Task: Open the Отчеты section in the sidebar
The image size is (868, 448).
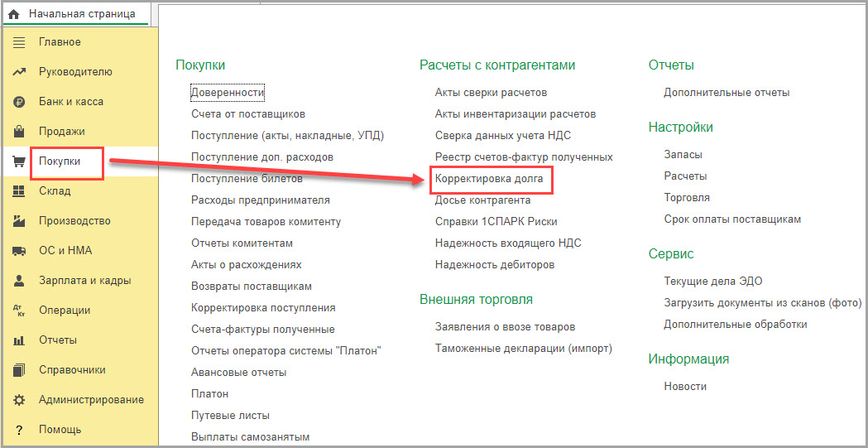Action: 58,340
